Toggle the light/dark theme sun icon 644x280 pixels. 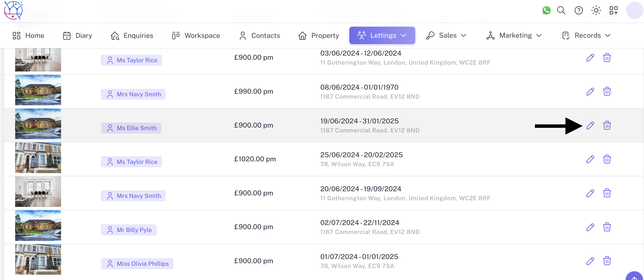(x=596, y=11)
